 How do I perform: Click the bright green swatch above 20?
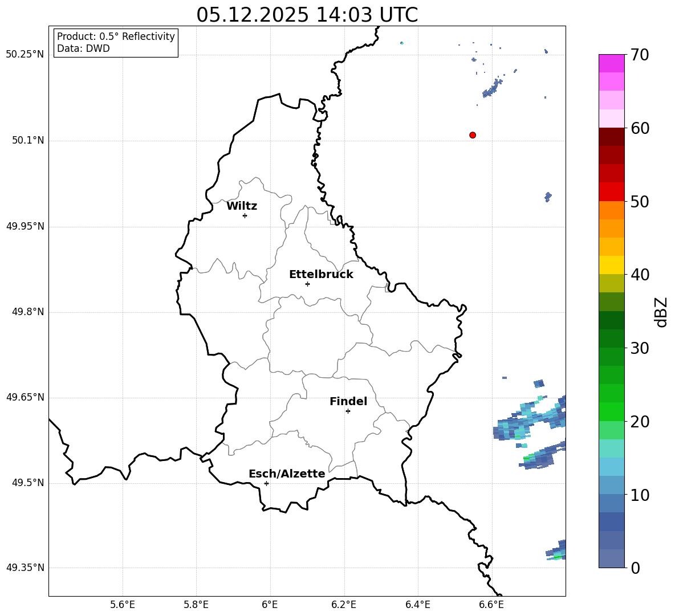[611, 411]
